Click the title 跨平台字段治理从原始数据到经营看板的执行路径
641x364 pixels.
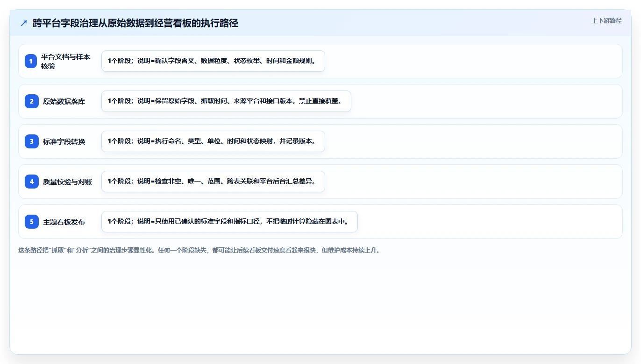135,23
